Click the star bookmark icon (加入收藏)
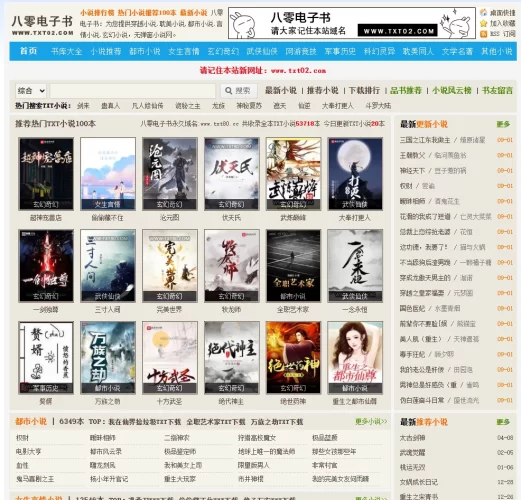Image resolution: width=521 pixels, height=500 pixels. point(483,23)
